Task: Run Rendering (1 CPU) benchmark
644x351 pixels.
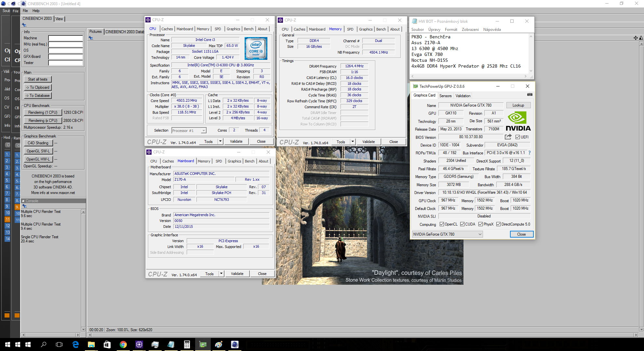Action: point(43,112)
